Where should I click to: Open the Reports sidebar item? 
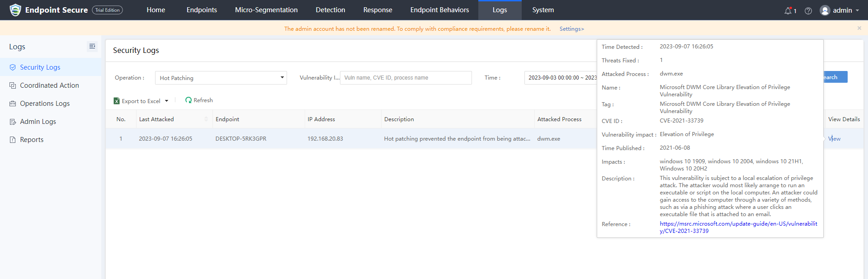(32, 140)
